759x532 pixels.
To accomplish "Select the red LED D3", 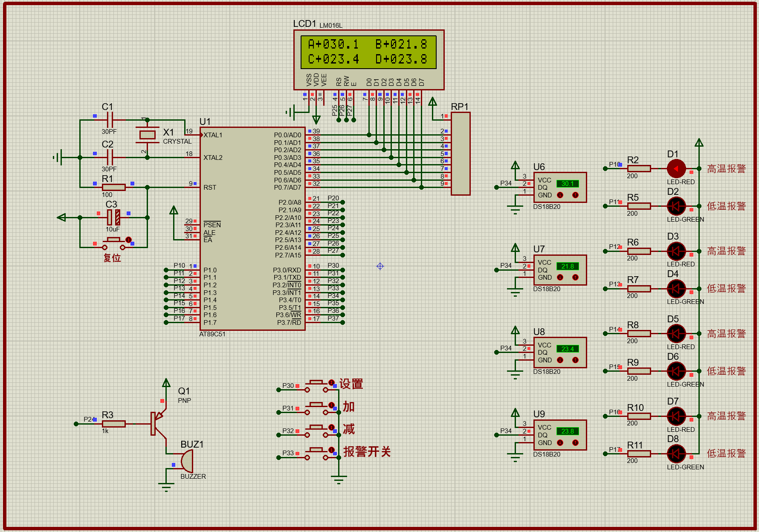I will 676,252.
